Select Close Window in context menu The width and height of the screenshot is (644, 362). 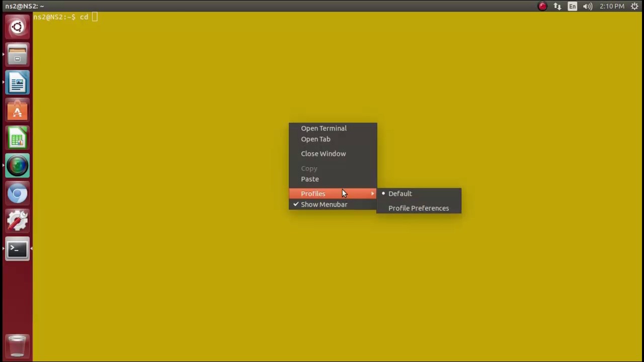pos(333,154)
